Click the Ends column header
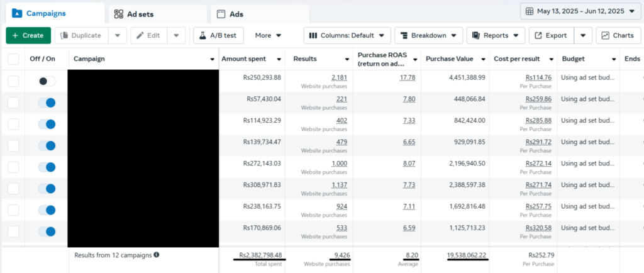The image size is (644, 273). coord(632,59)
